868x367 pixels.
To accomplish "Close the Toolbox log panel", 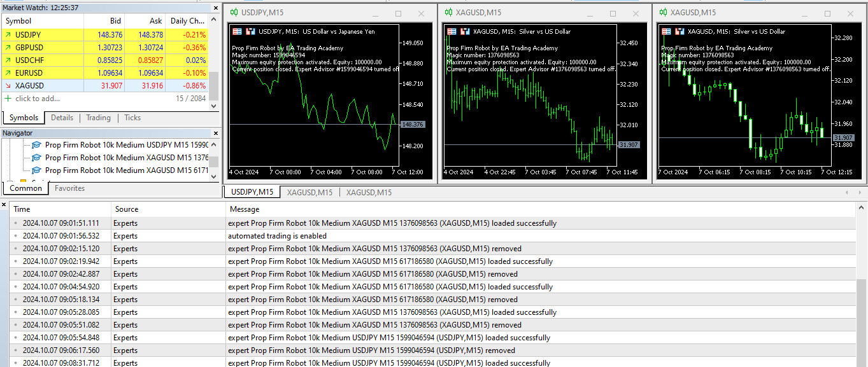I will [4, 205].
